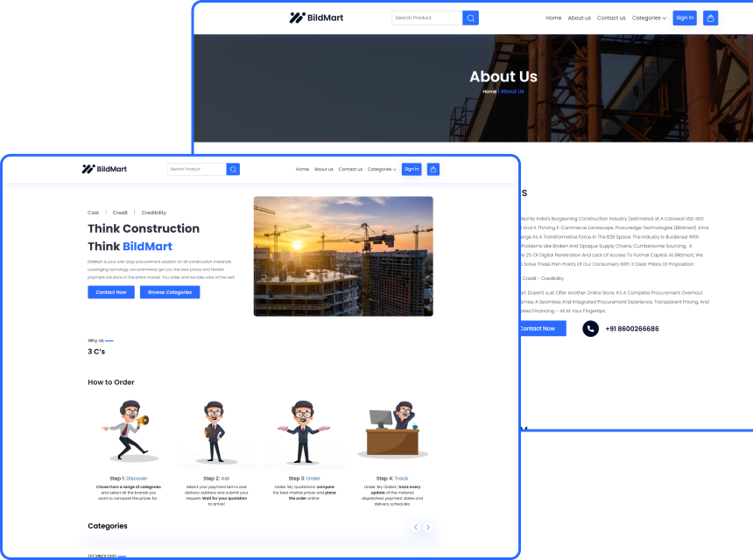753x560 pixels.
Task: Click the previous arrow in Categories carousel
Action: coord(415,527)
